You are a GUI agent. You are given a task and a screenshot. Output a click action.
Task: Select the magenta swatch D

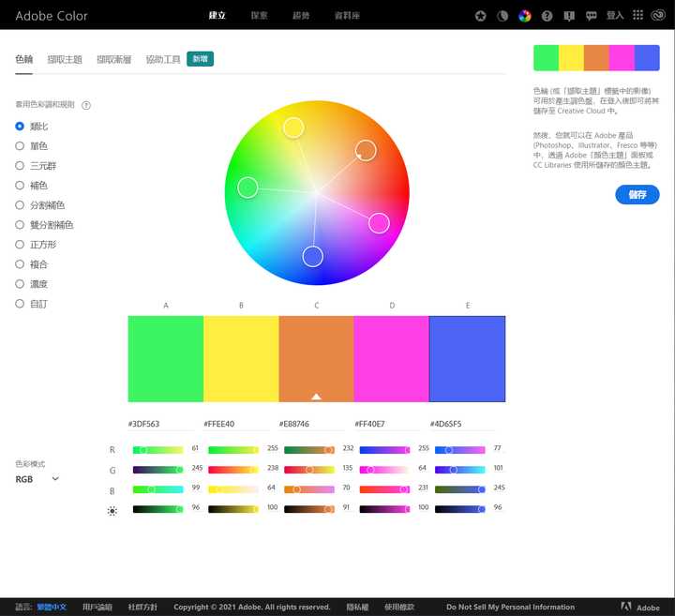point(391,358)
